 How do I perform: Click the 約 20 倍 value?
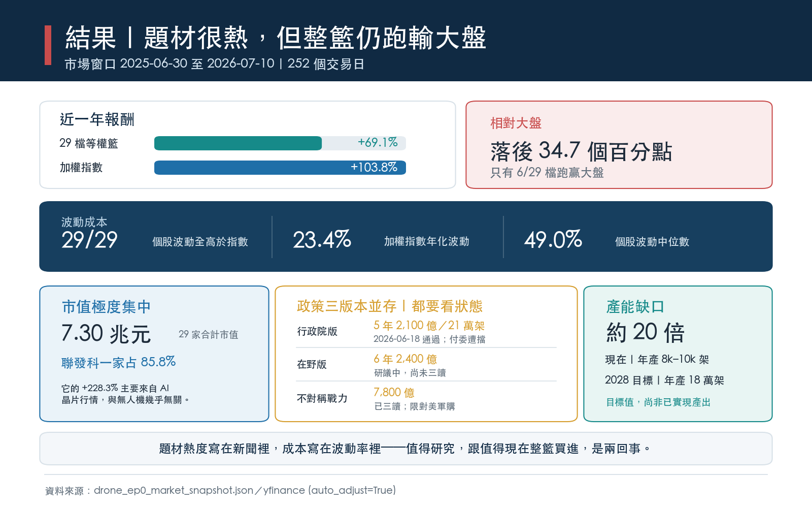646,332
